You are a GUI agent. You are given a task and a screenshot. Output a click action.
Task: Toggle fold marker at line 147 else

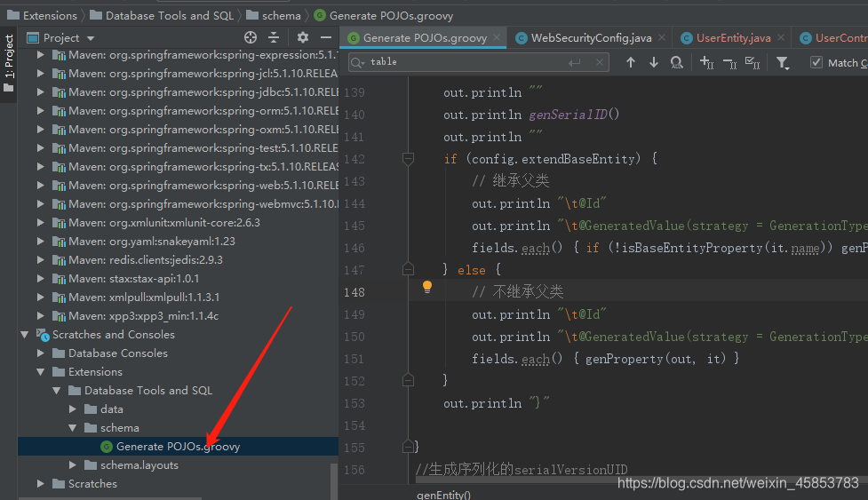(x=408, y=269)
